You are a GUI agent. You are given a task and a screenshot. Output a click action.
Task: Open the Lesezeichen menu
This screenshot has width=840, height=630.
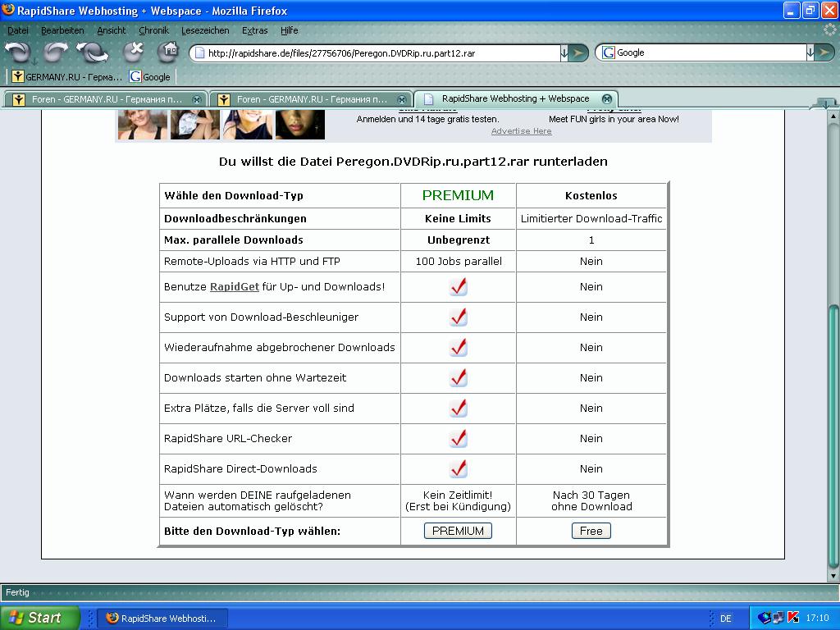[205, 30]
